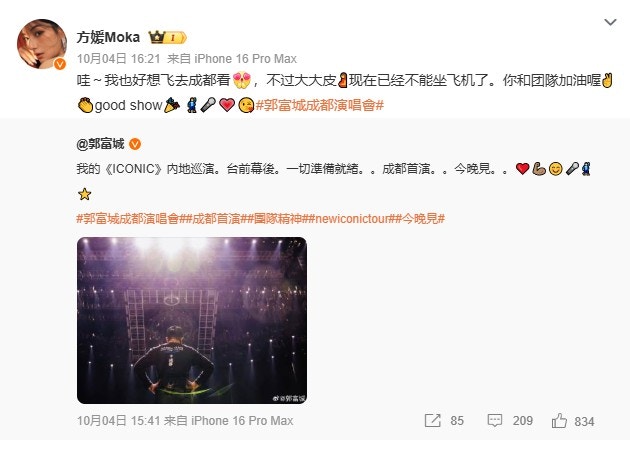Click the orange verified badge on avatar
Screen dimensions: 630x453
pos(60,64)
